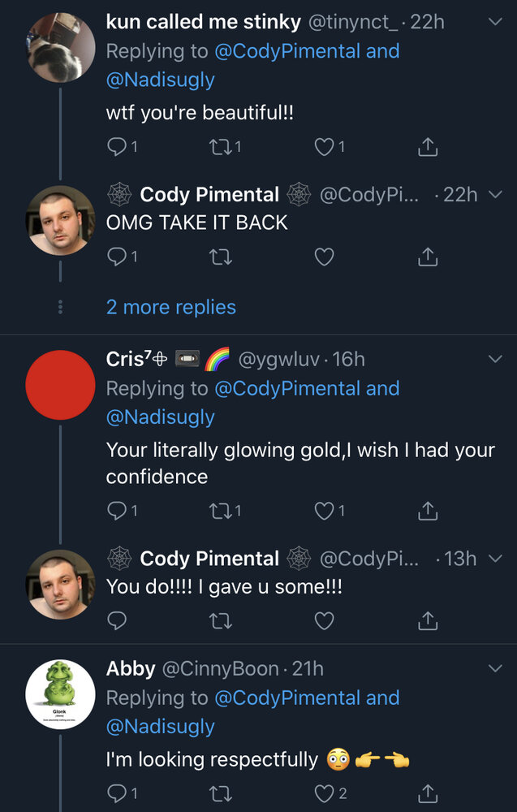Reply to the "glowing gold" tweet
The image size is (517, 812).
(x=117, y=511)
